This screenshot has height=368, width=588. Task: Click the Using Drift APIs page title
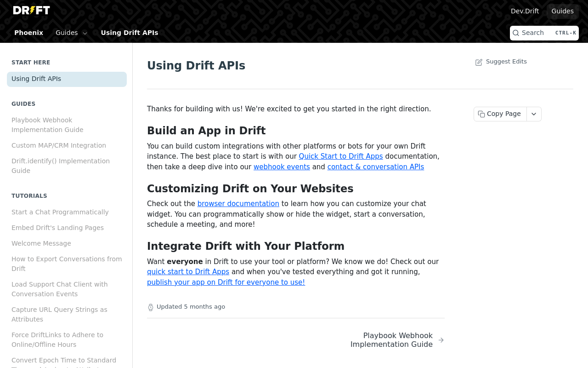(196, 66)
